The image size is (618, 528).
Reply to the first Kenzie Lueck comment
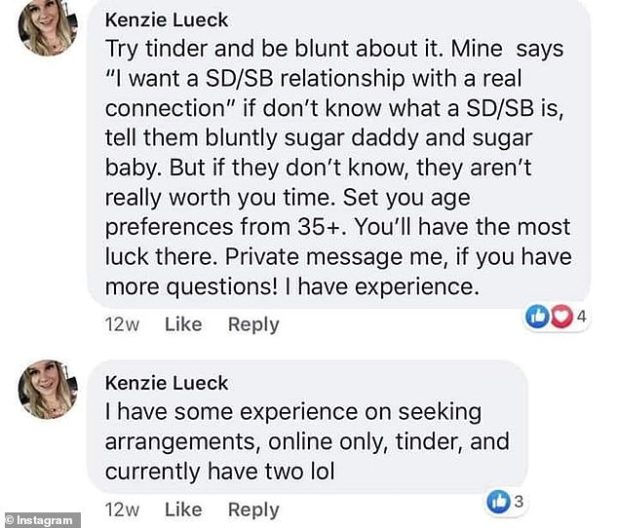pyautogui.click(x=253, y=324)
